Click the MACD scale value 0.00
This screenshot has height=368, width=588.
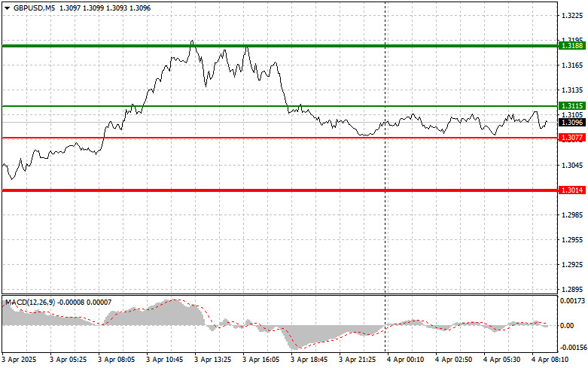click(x=567, y=325)
